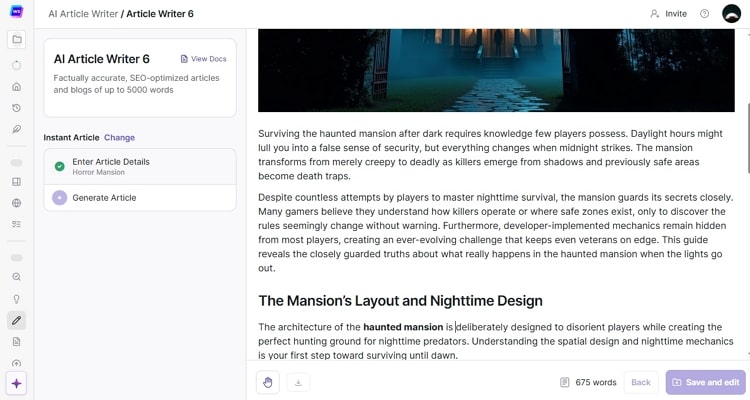This screenshot has width=750, height=400.
Task: Select the pencil writer icon in the sidebar
Action: 16,320
